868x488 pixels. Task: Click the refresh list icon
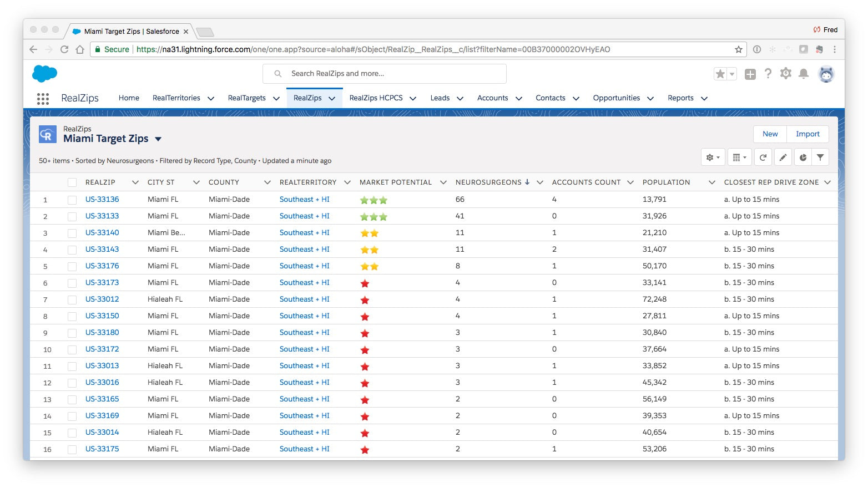point(763,157)
